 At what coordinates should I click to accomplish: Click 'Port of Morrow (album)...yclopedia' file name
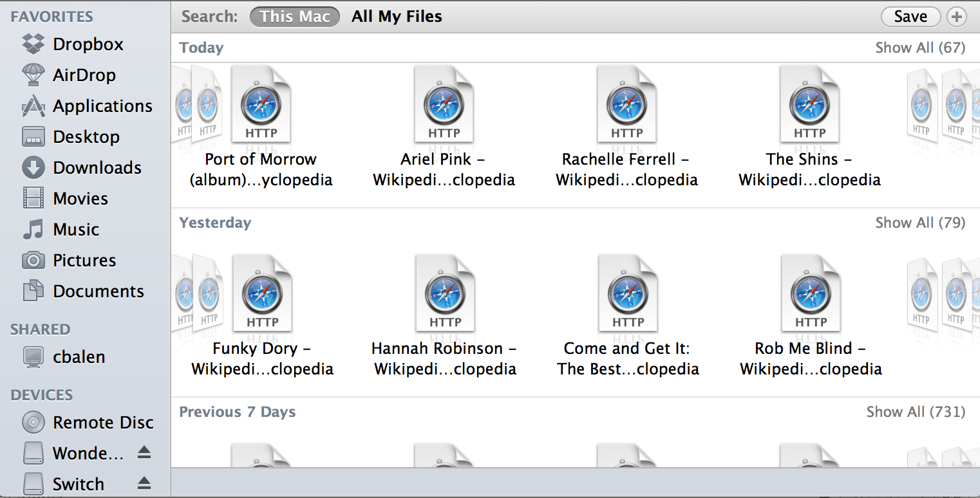pyautogui.click(x=261, y=169)
